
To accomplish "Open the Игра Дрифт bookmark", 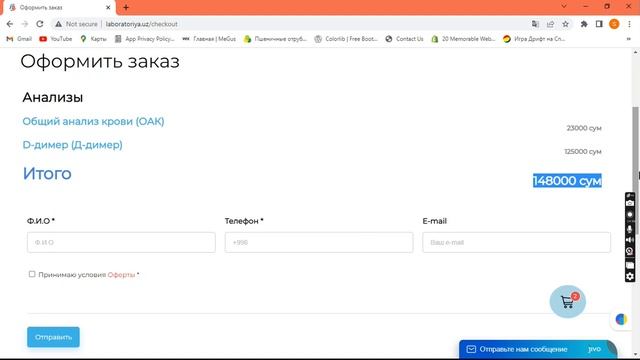I will point(534,39).
